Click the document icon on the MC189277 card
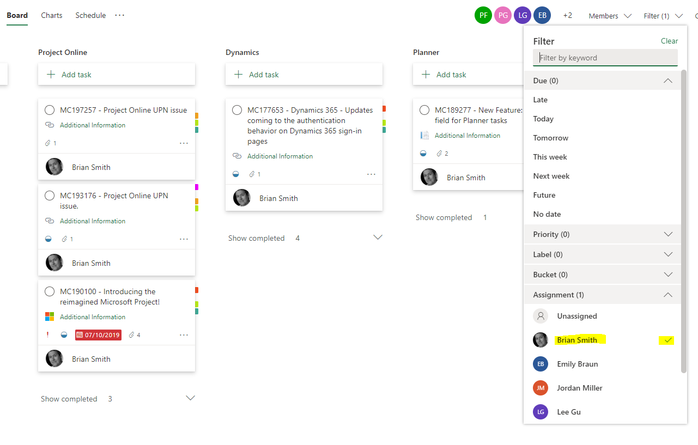 coord(425,135)
